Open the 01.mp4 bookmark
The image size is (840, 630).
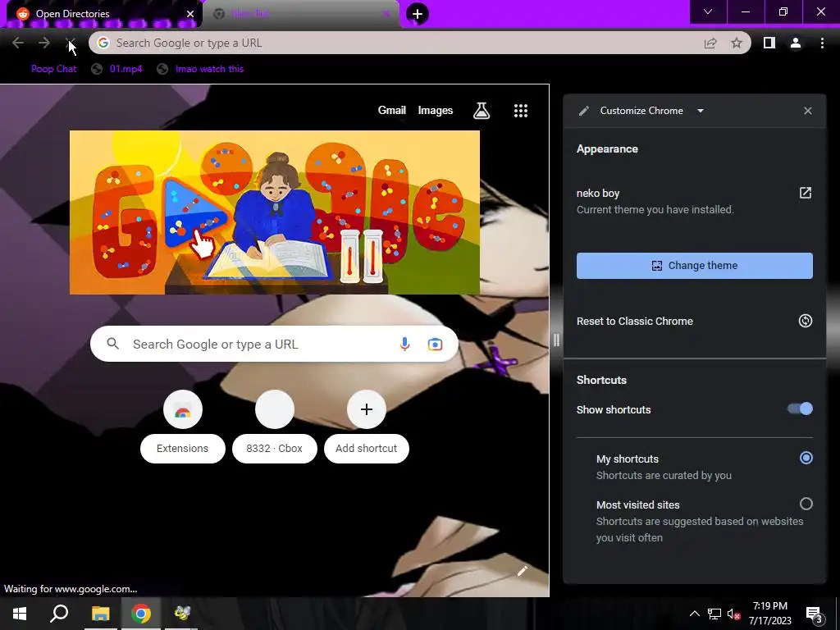pyautogui.click(x=116, y=69)
